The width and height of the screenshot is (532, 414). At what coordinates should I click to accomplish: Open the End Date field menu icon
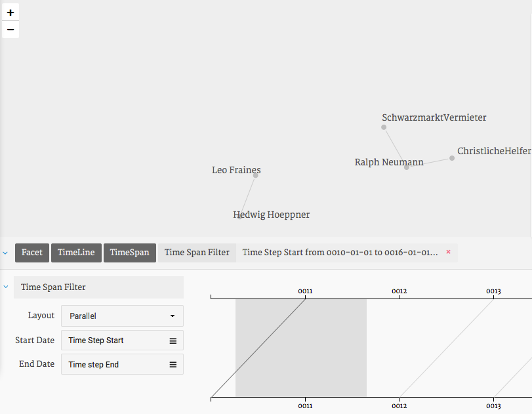tap(173, 365)
